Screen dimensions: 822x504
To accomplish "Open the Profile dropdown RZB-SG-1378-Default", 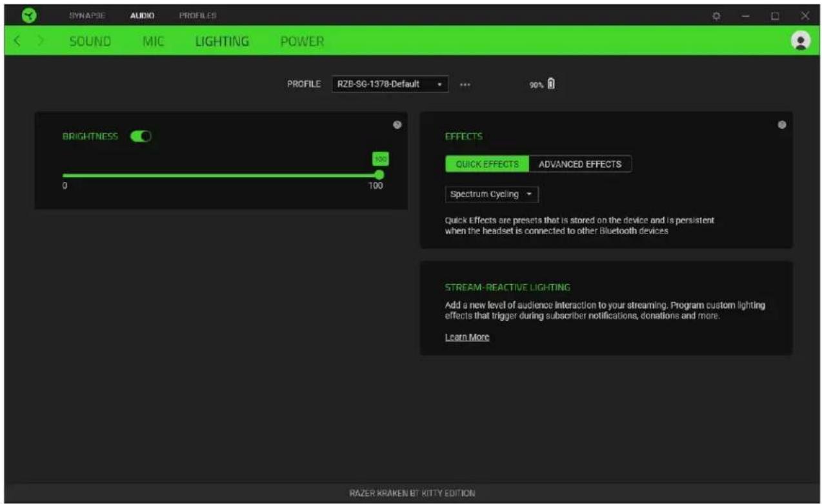I will [390, 84].
